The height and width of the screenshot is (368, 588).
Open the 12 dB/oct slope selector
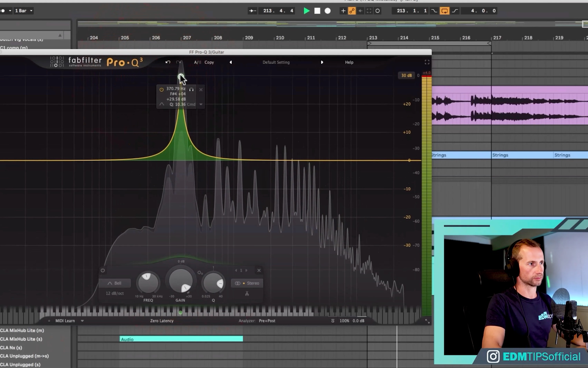click(115, 293)
